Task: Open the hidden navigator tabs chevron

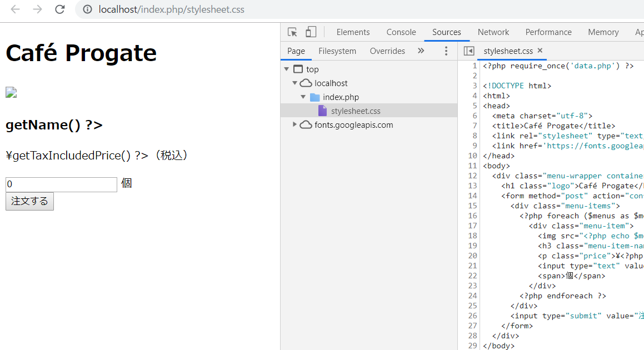Action: pos(421,51)
